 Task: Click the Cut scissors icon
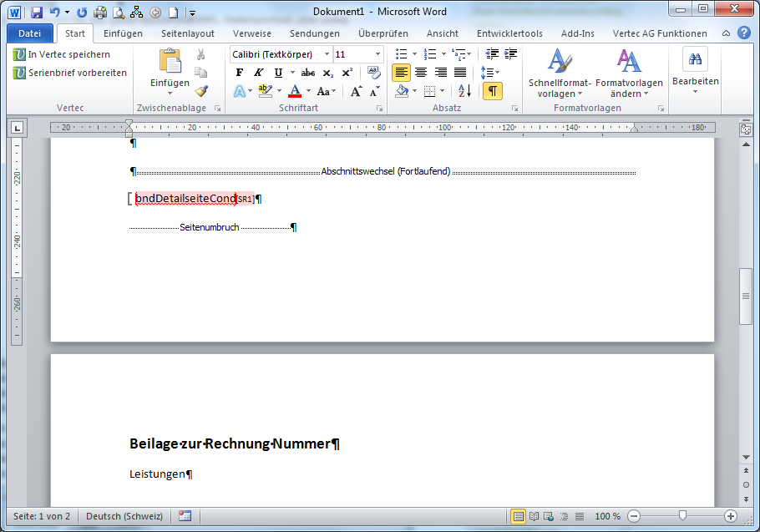tap(200, 54)
